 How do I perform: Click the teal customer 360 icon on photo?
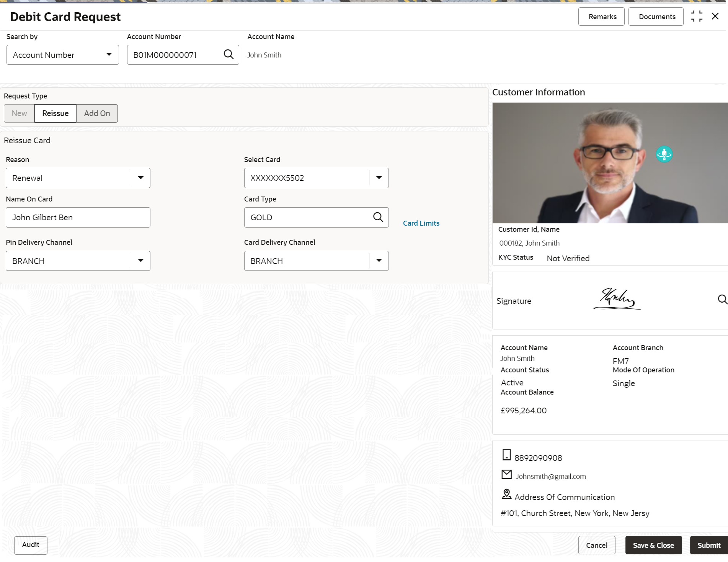click(664, 154)
